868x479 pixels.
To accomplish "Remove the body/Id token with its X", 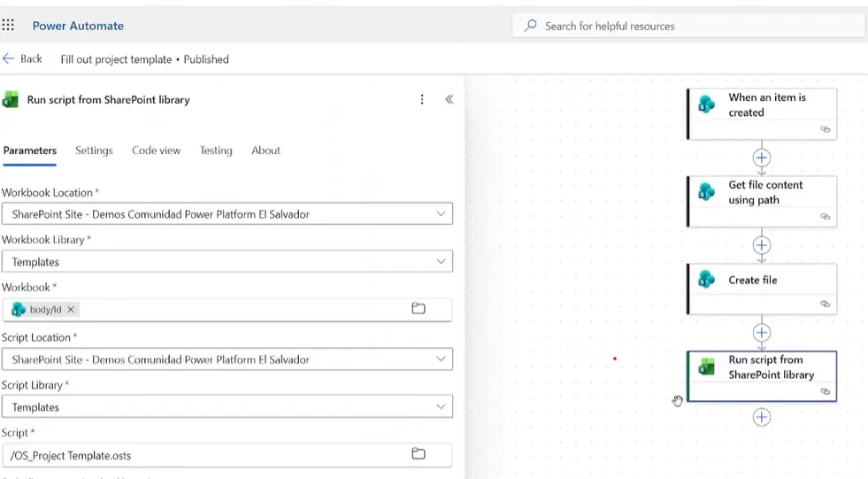I will coord(71,310).
